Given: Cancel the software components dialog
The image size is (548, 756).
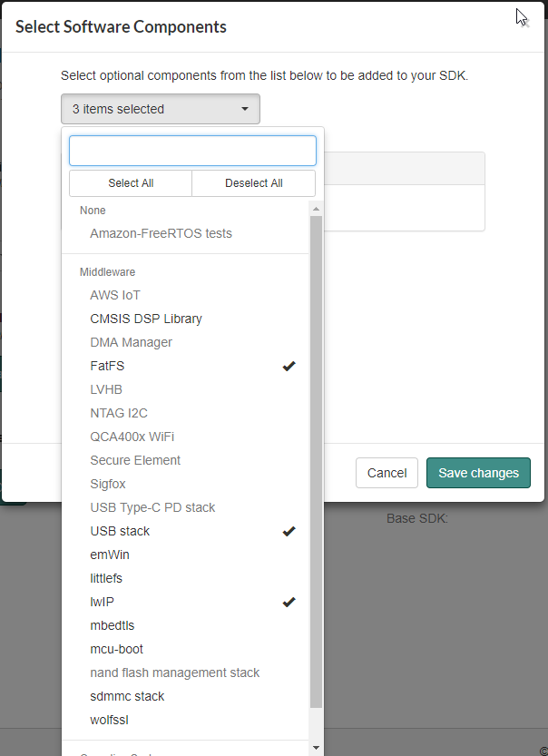Looking at the screenshot, I should pyautogui.click(x=387, y=473).
